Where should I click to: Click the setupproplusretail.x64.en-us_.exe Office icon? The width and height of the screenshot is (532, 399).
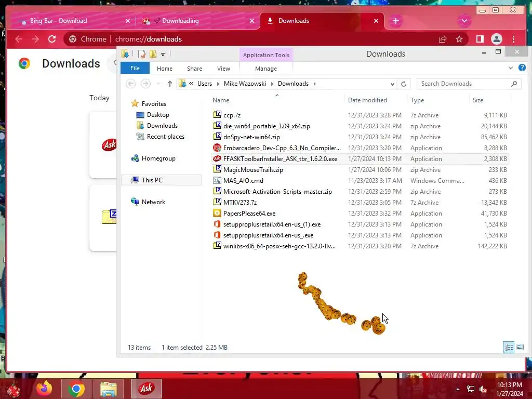(217, 235)
